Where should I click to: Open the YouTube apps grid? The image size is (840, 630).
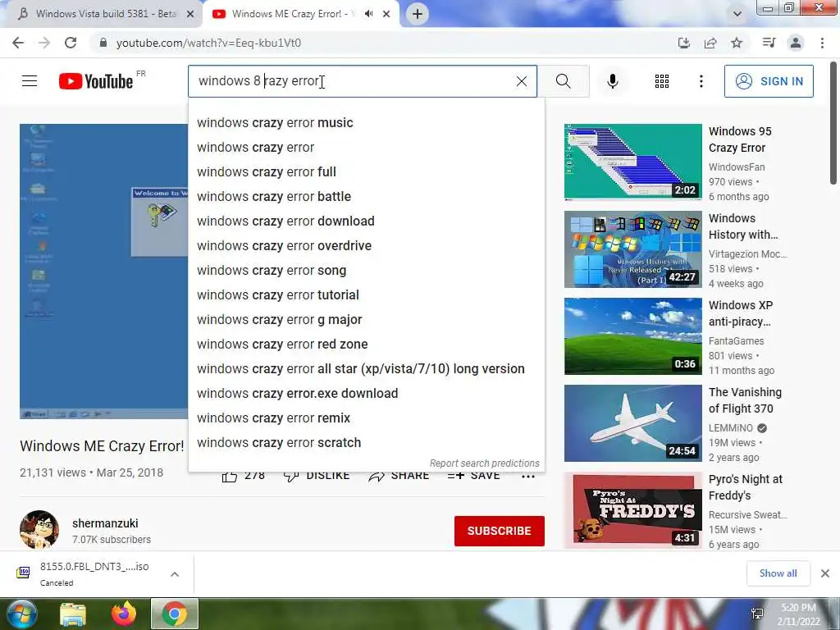pyautogui.click(x=662, y=81)
